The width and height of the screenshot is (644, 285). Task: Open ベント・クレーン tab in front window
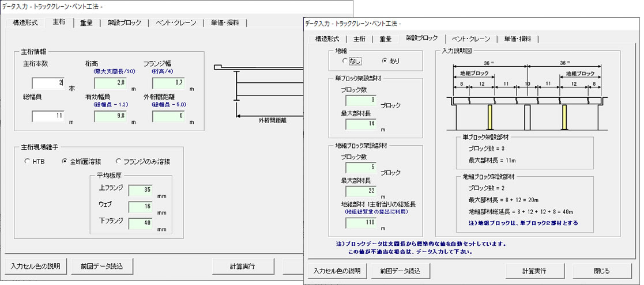click(x=470, y=39)
